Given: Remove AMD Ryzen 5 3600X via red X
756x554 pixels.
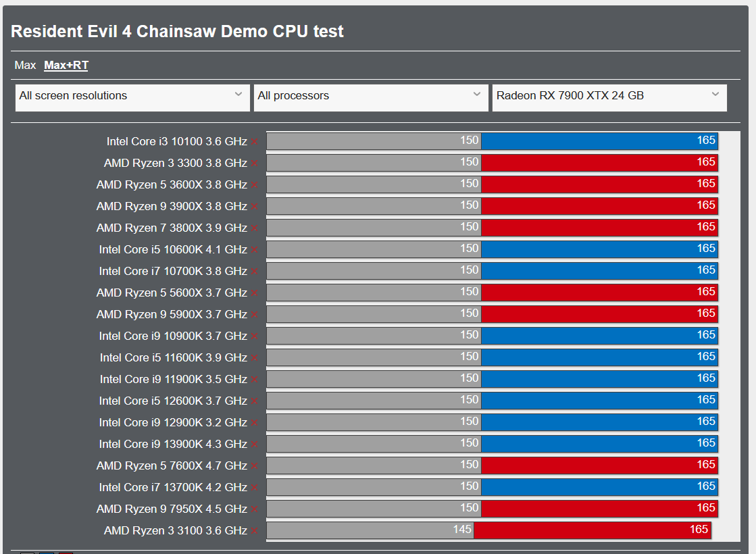Looking at the screenshot, I should point(254,185).
